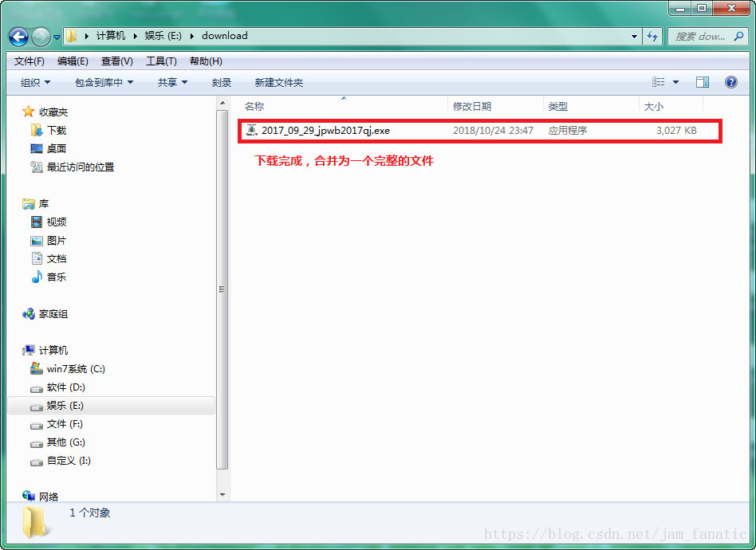
Task: Click the 家庭组 icon
Action: click(x=29, y=314)
